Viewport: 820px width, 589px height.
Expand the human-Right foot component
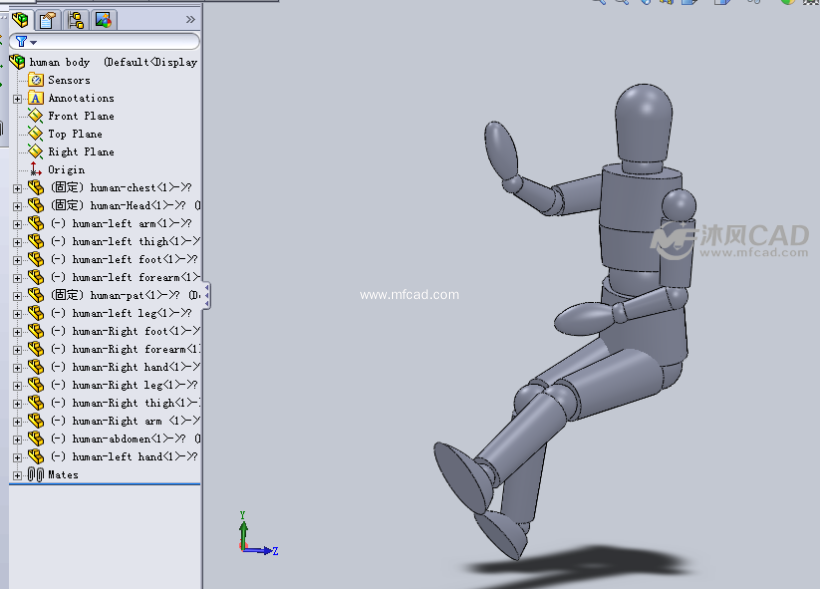pos(17,332)
